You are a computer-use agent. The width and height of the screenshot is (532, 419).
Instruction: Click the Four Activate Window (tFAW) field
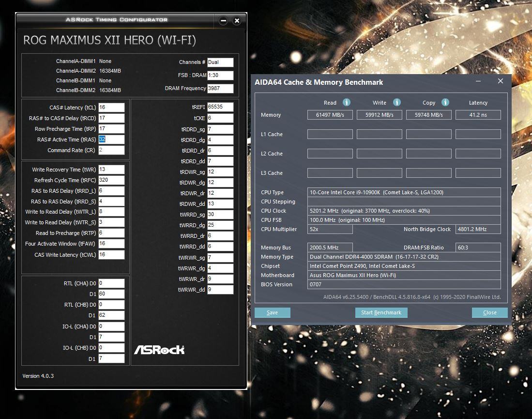[111, 244]
